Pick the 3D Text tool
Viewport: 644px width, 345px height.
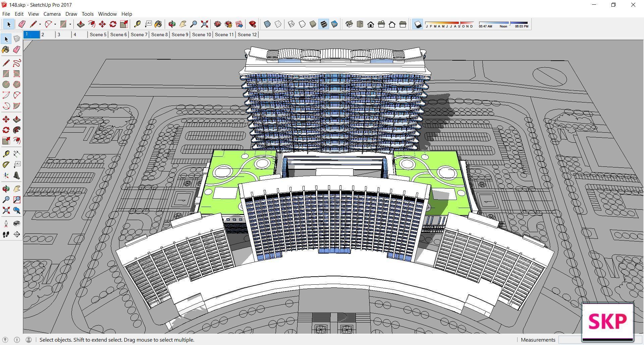coord(17,175)
